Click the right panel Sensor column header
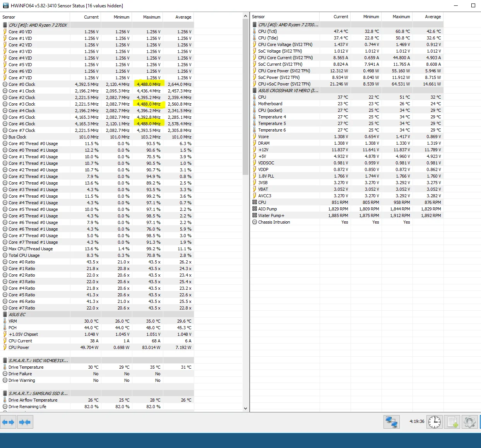The width and height of the screenshot is (481, 448). tap(284, 17)
